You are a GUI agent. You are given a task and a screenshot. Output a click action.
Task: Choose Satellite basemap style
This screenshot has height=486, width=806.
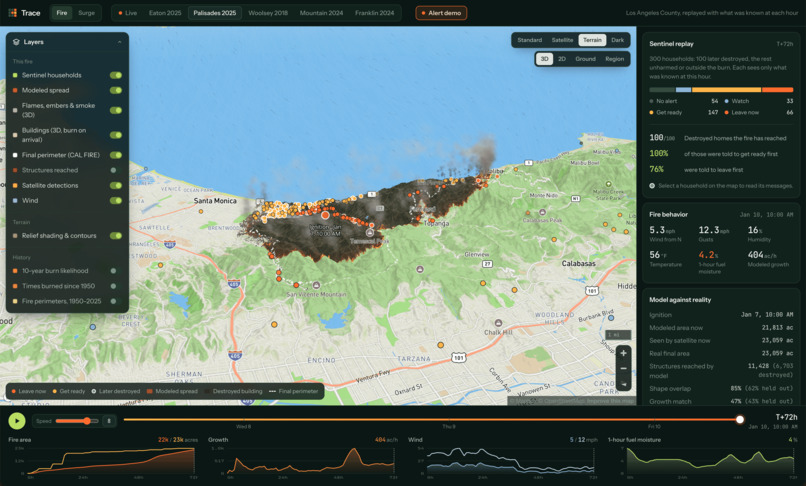562,40
